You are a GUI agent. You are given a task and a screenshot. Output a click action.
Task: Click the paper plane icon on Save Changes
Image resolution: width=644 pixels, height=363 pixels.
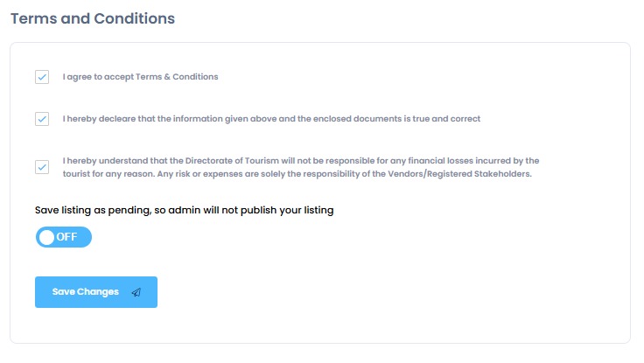pyautogui.click(x=136, y=292)
